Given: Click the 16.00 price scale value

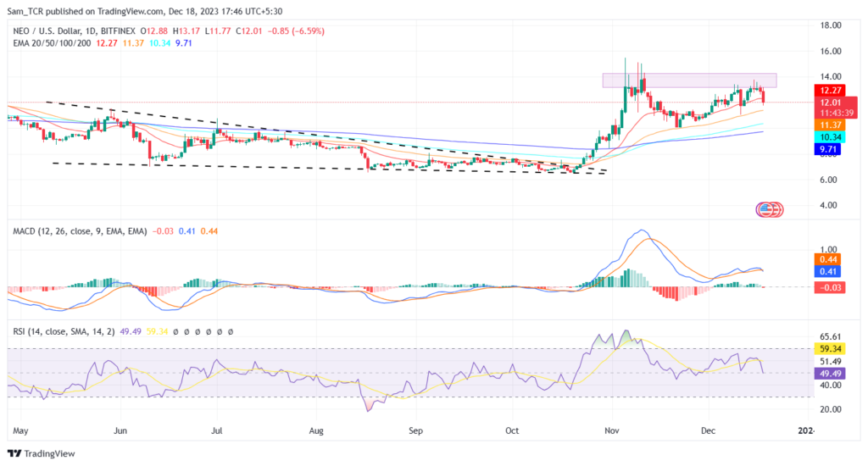Looking at the screenshot, I should pos(831,52).
